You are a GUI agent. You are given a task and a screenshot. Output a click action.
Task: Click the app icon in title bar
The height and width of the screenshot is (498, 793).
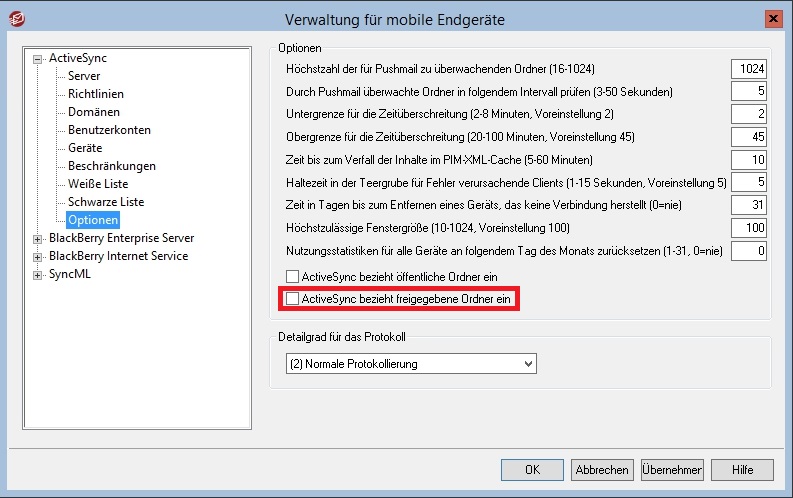[15, 18]
